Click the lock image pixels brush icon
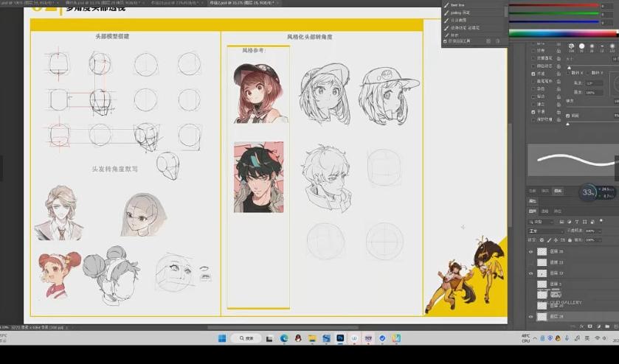619x364 pixels. [x=550, y=240]
